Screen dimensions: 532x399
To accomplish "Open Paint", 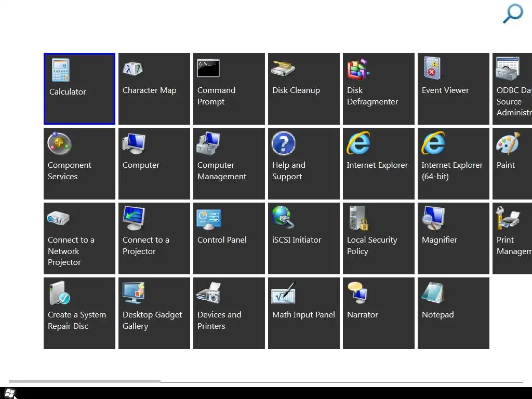I will coord(512,164).
